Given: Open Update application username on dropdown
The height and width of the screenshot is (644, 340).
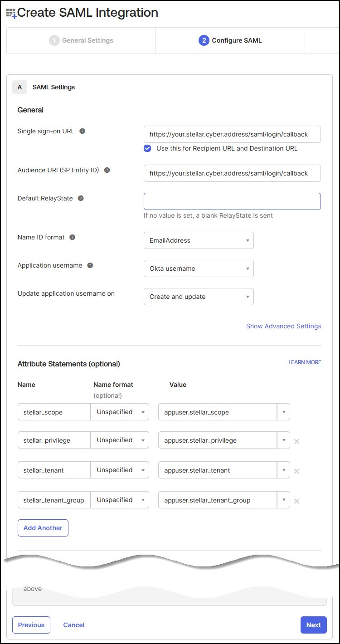Looking at the screenshot, I should (199, 297).
